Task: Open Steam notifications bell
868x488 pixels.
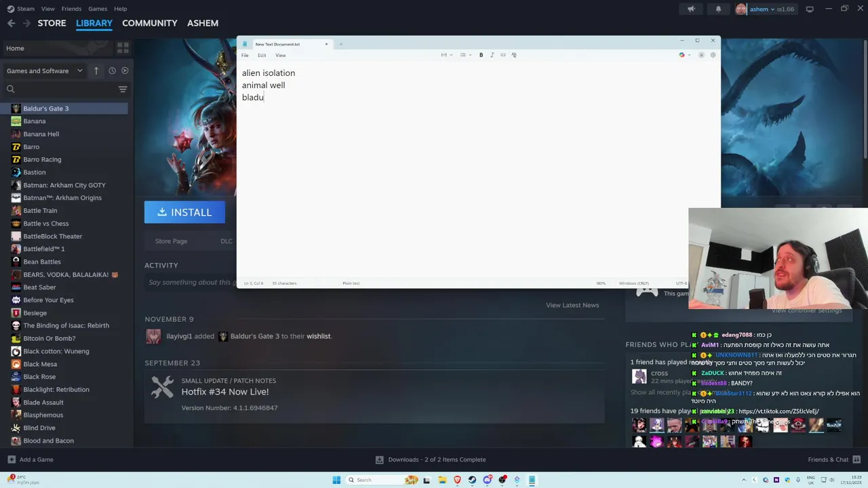Action: pyautogui.click(x=718, y=9)
